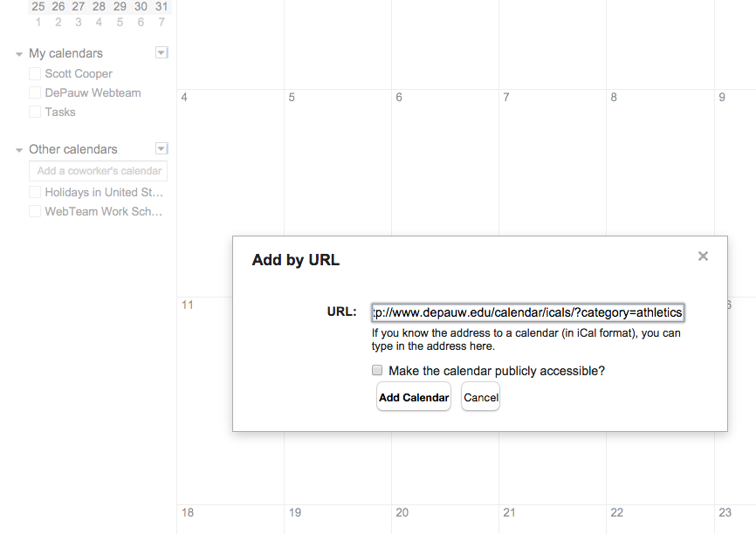Click day number 22 in the month grid
Screen dimensions: 756x534
(x=617, y=513)
